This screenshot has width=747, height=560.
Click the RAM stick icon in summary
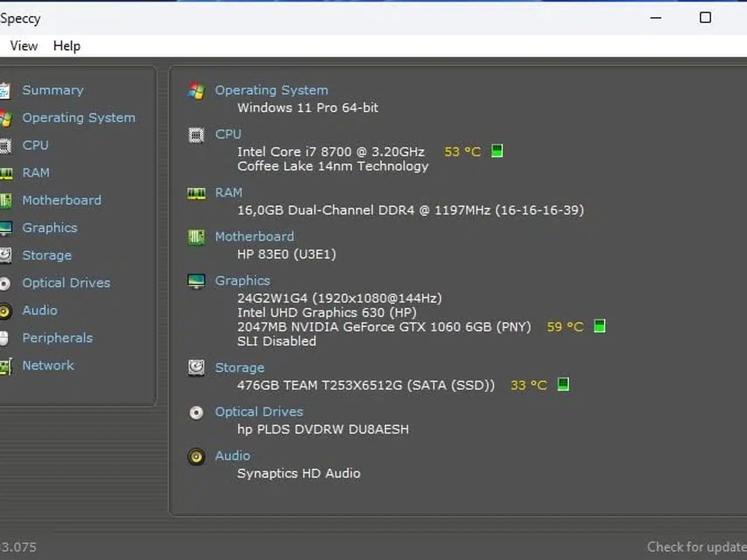pyautogui.click(x=196, y=193)
